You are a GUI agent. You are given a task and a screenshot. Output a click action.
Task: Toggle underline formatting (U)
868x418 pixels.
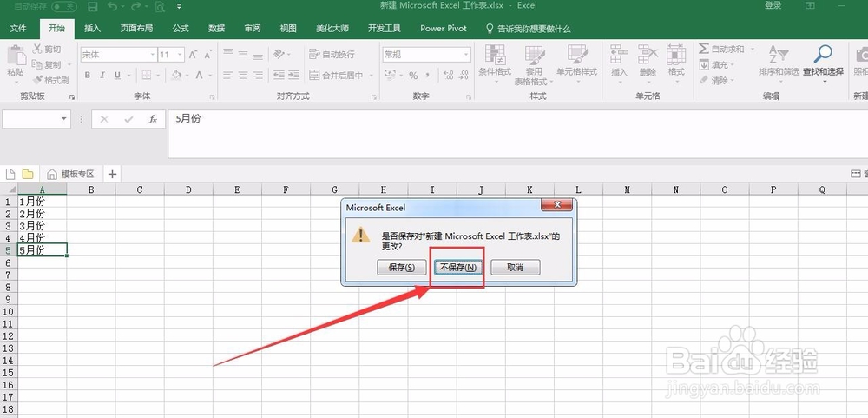point(117,75)
